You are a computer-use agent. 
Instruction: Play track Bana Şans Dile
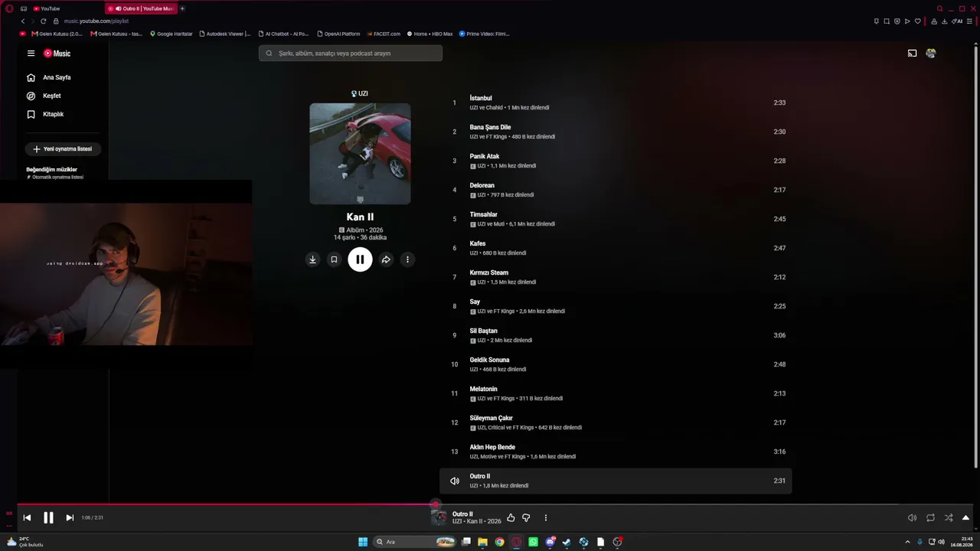[x=616, y=132]
